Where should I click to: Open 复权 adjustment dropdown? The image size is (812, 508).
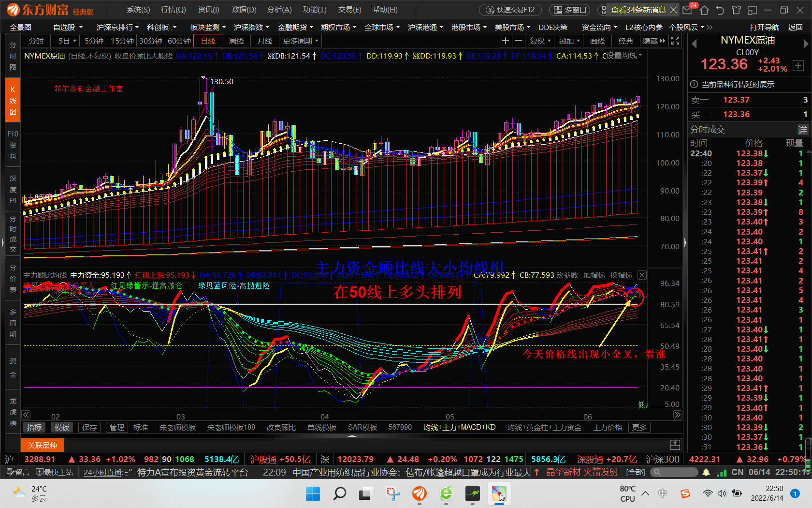pos(540,41)
